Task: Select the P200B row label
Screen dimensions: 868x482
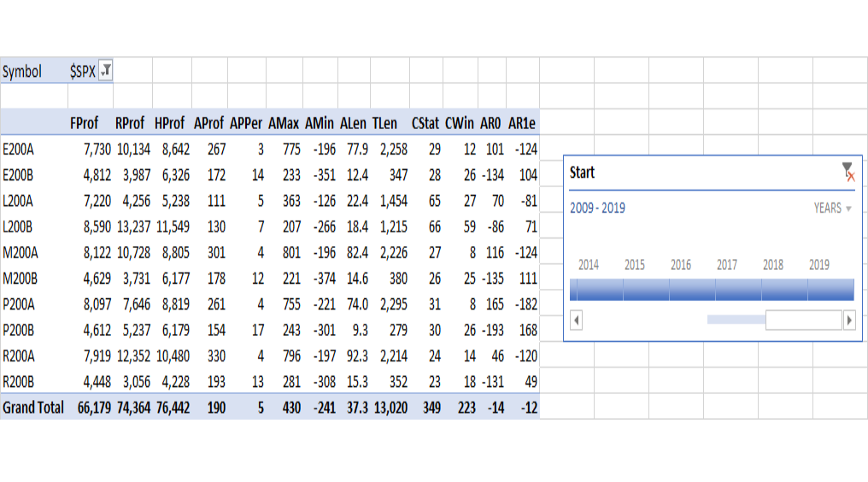Action: point(18,330)
